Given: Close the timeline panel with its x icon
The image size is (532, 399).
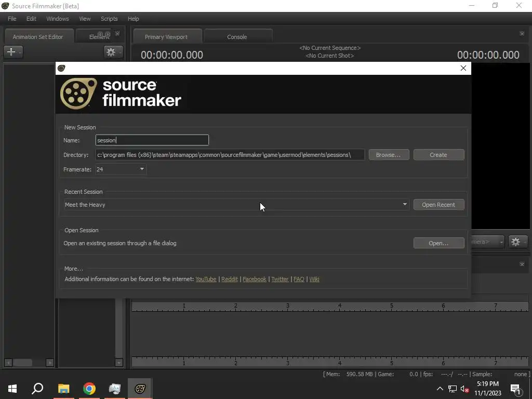Looking at the screenshot, I should 522,264.
